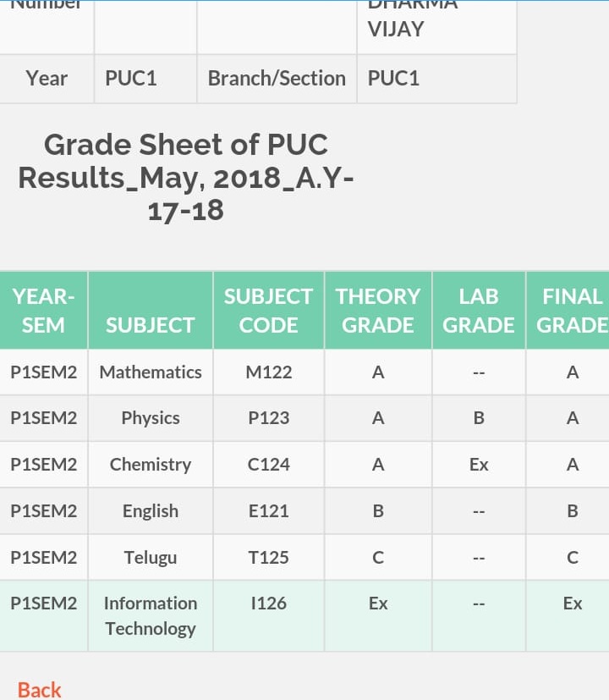Select the THEORY GRADE column header
Image resolution: width=609 pixels, height=700 pixels.
(378, 311)
